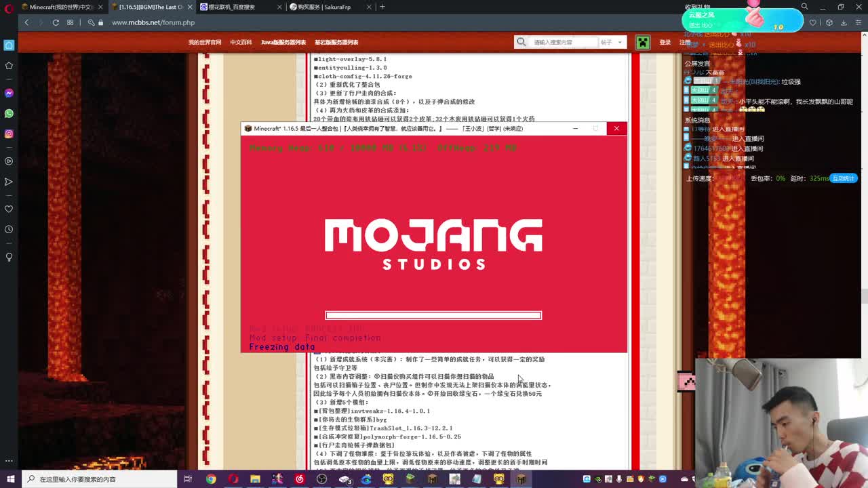The image size is (868, 488).
Task: Open the cube extensions icon in toolbar
Action: click(829, 22)
